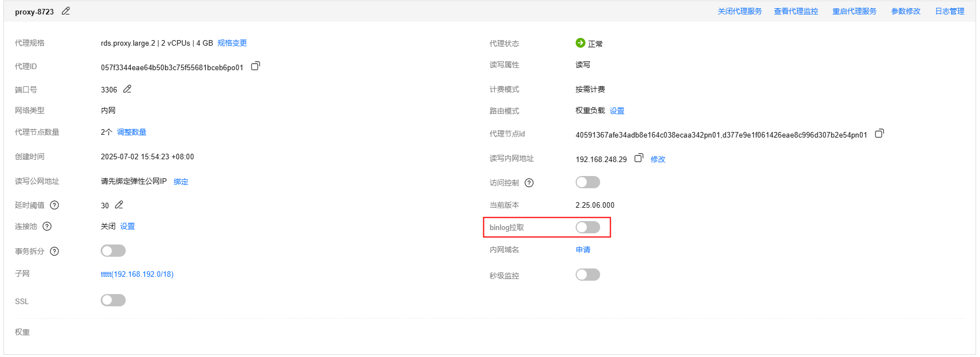
Task: Edit the delay threshold value 30
Action: pos(119,205)
